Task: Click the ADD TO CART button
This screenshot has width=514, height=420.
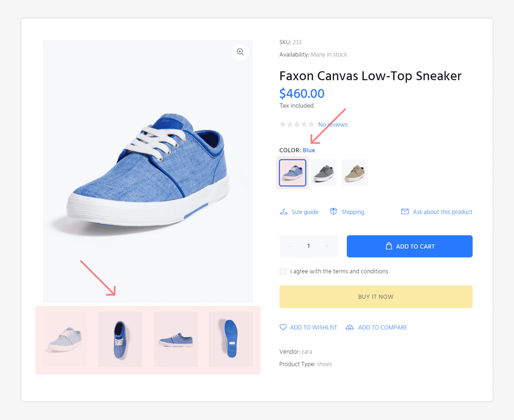Action: click(409, 246)
